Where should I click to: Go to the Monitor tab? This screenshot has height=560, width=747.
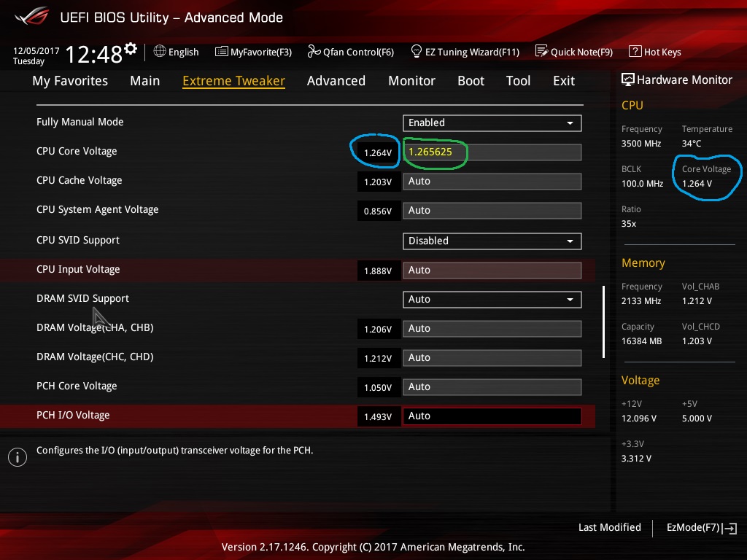point(411,81)
